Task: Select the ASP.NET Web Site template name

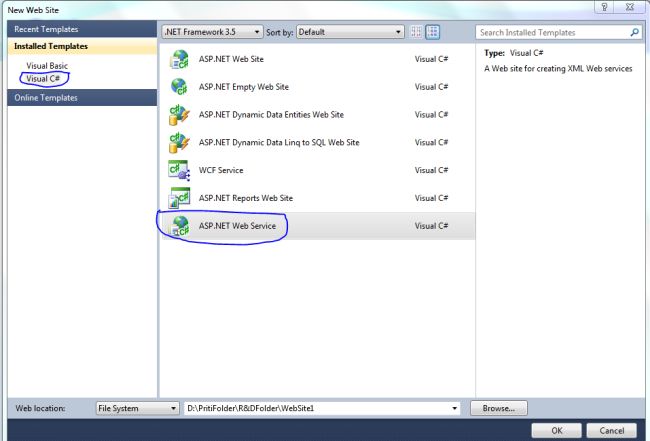Action: click(231, 59)
